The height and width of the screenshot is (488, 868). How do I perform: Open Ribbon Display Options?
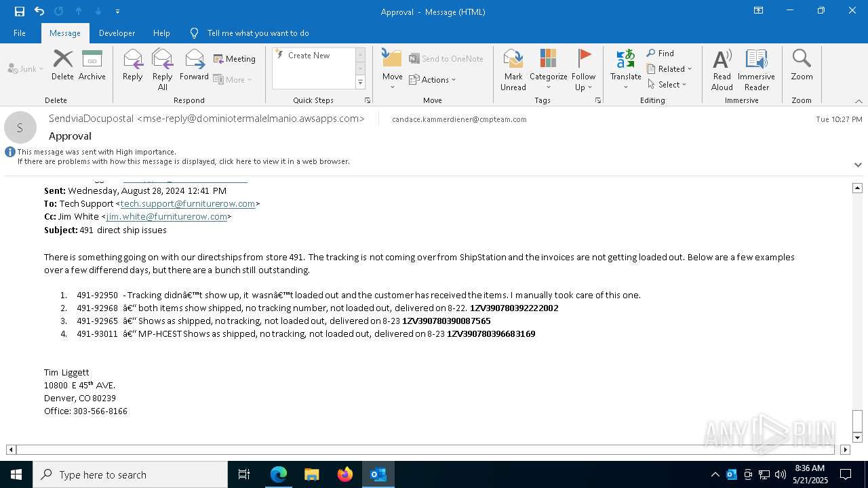pyautogui.click(x=758, y=11)
